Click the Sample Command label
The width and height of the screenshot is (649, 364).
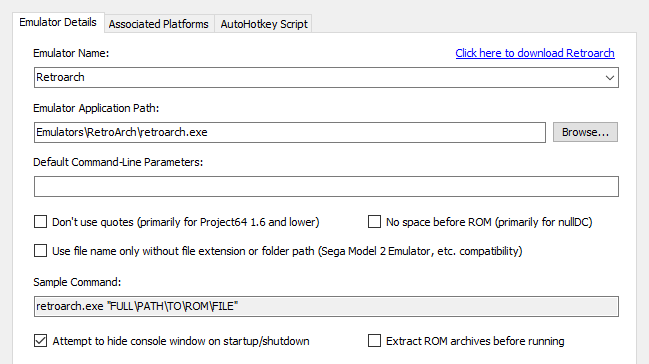click(77, 282)
